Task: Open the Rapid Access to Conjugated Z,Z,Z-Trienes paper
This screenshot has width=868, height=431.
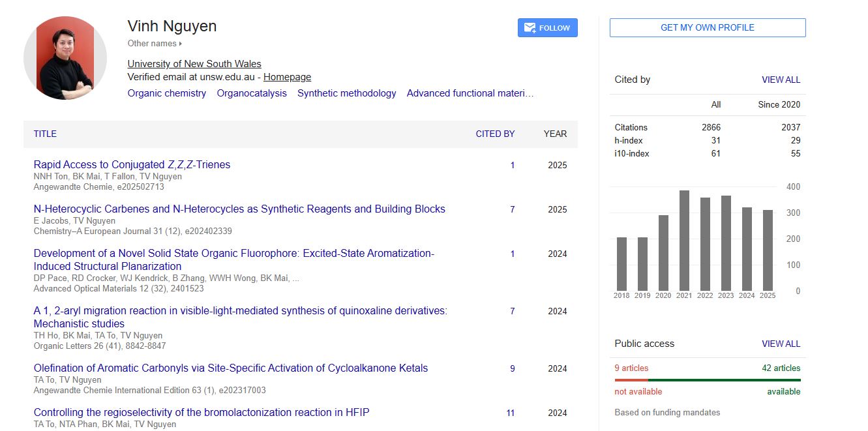Action: 132,165
